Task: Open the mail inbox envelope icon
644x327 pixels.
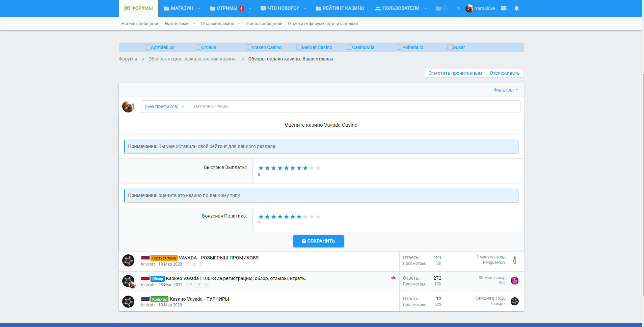Action: 504,8
